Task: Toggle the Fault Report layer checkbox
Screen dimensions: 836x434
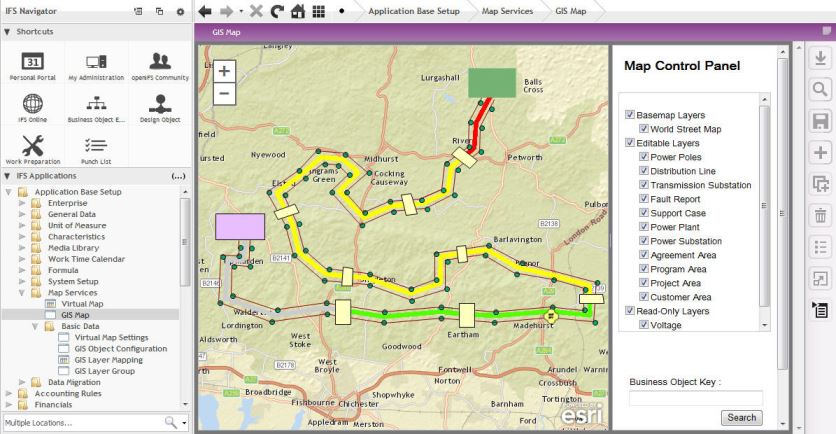Action: (644, 198)
